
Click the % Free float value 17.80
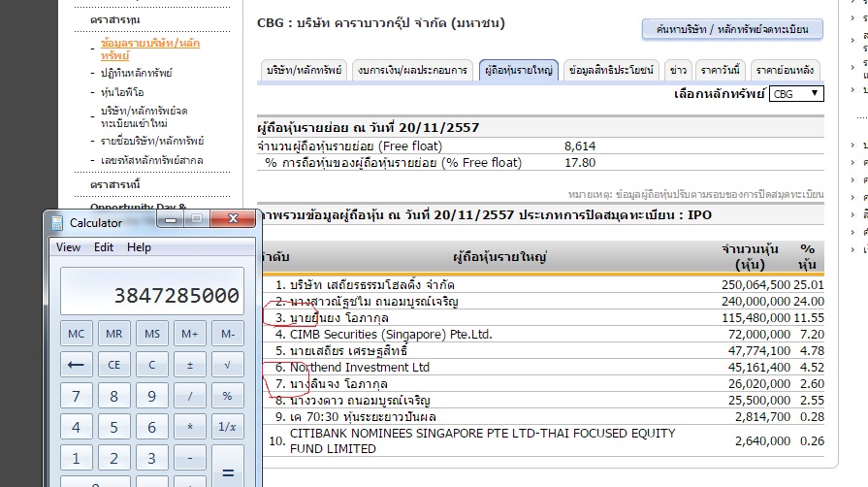click(x=580, y=163)
